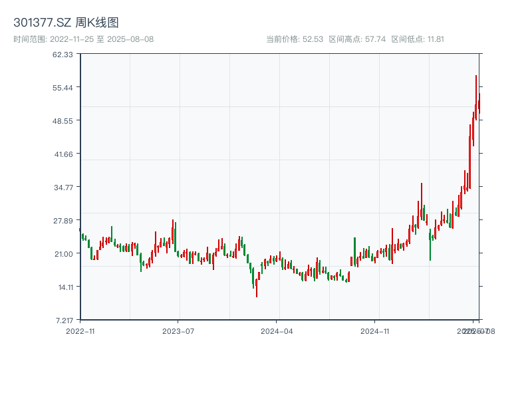The image size is (532, 399).
Task: Click the period low value 11.81
Action: coord(436,39)
